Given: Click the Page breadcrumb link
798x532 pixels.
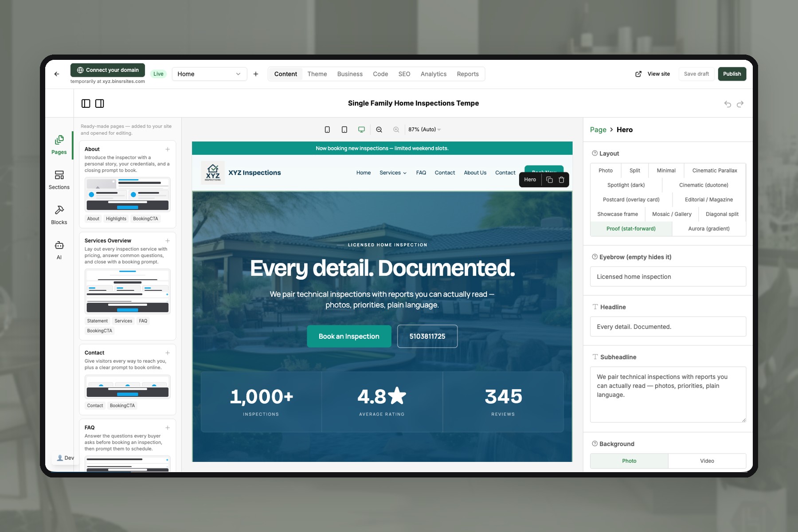Looking at the screenshot, I should click(x=598, y=130).
